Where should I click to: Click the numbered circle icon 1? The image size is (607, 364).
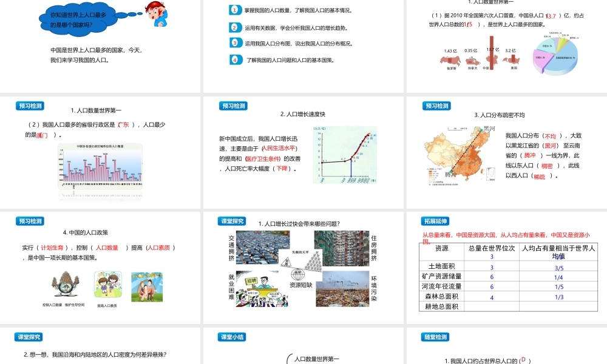pos(234,10)
